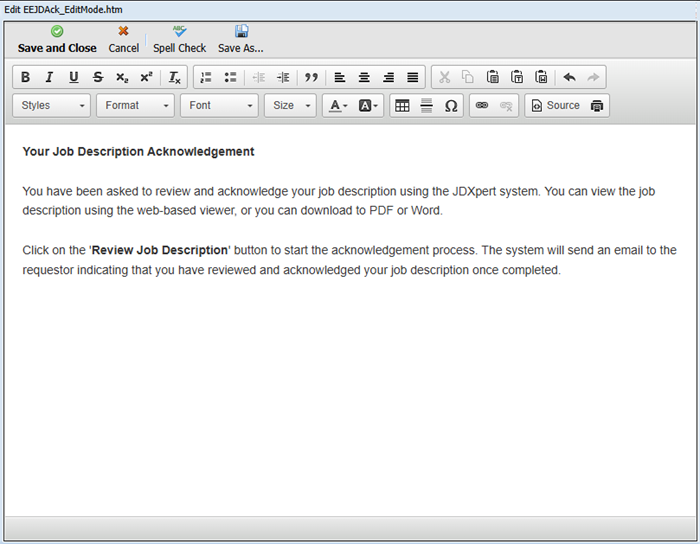Open the text color picker
This screenshot has width=700, height=544.
coord(338,105)
